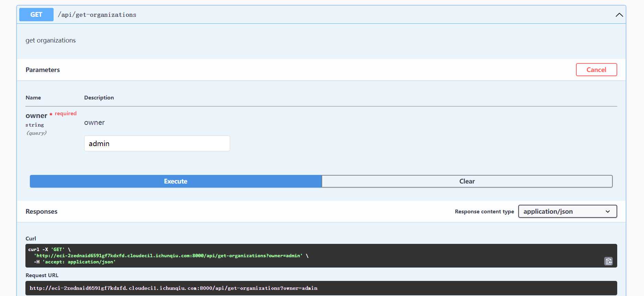Collapse the get-organizations endpoint with the chevron

point(619,15)
